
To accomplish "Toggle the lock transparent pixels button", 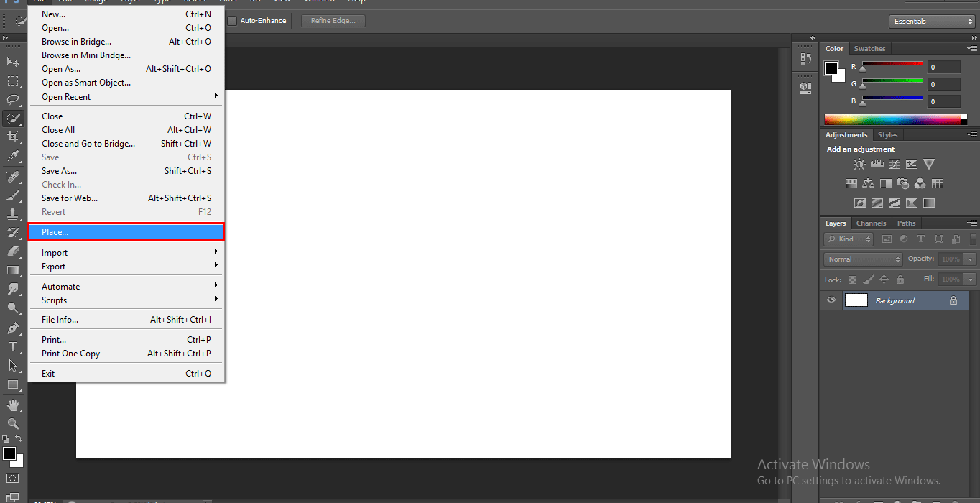I will (852, 280).
